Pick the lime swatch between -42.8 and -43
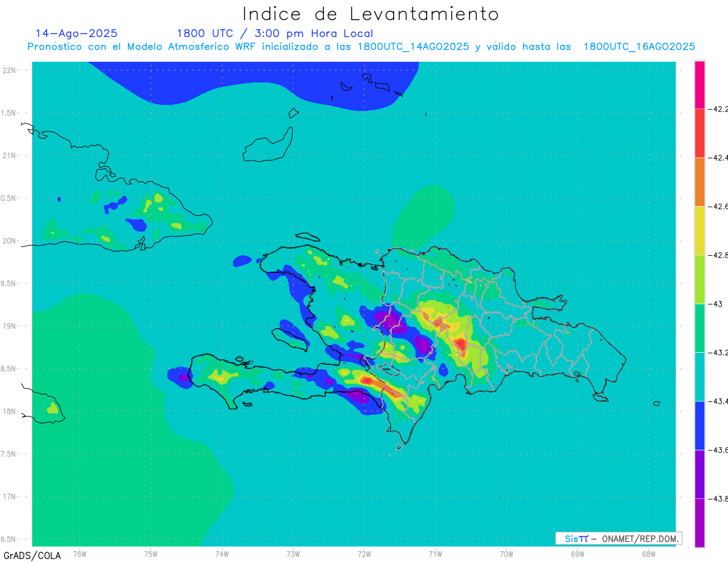Screen dimensions: 728x562 click(699, 279)
